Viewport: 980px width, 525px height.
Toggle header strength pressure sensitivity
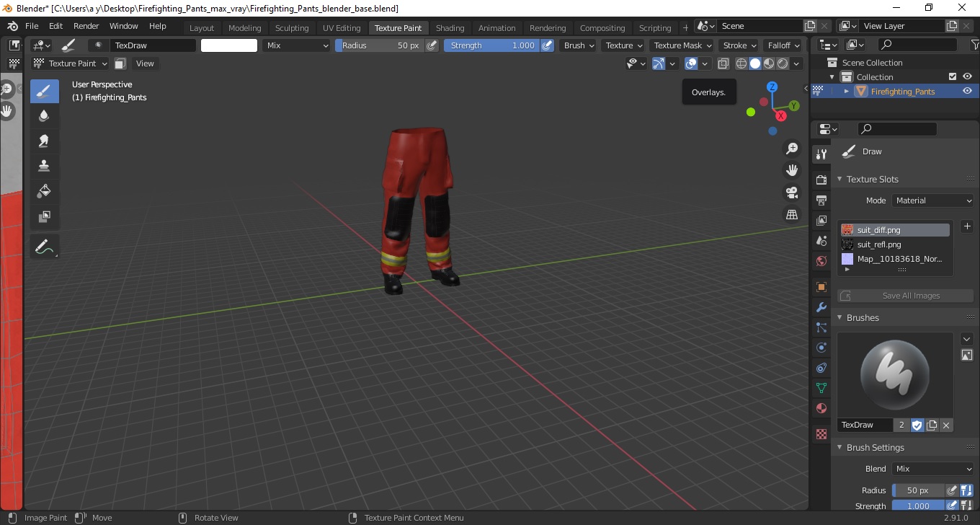(547, 45)
